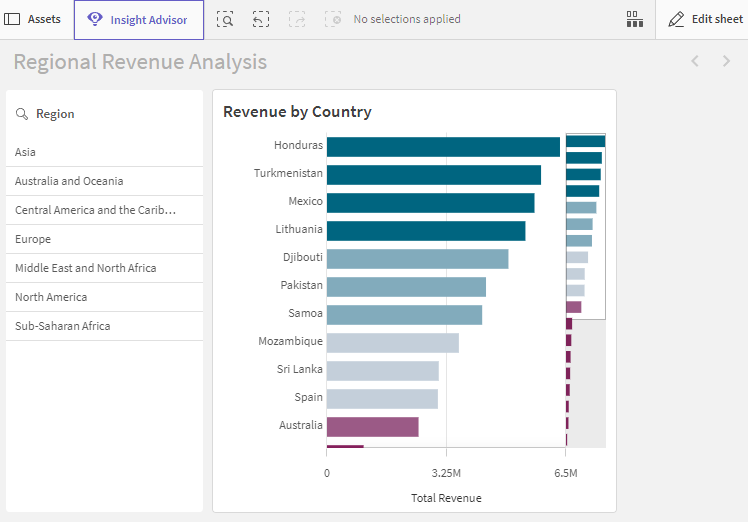Image resolution: width=748 pixels, height=522 pixels.
Task: Click the Region search magnifier icon
Action: (22, 114)
